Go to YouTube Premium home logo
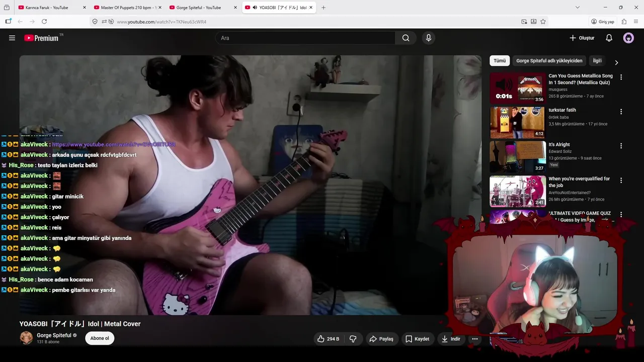This screenshot has height=362, width=644. coord(41,38)
